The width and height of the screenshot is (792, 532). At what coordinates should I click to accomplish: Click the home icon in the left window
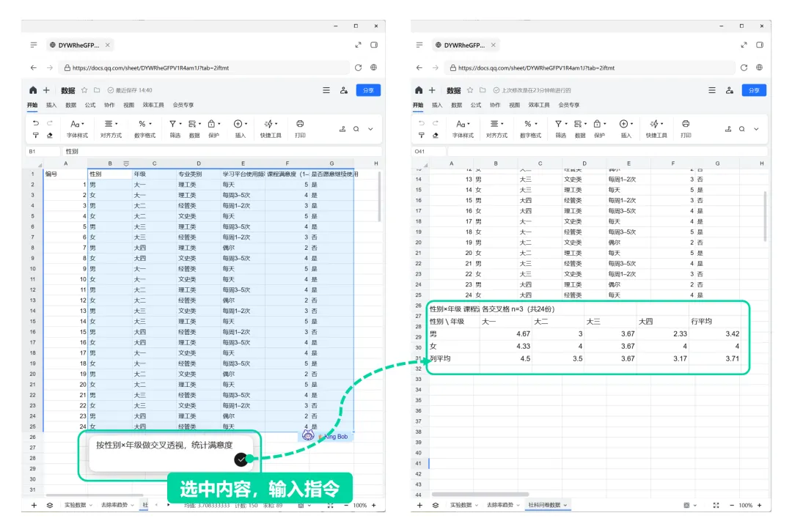pyautogui.click(x=33, y=90)
